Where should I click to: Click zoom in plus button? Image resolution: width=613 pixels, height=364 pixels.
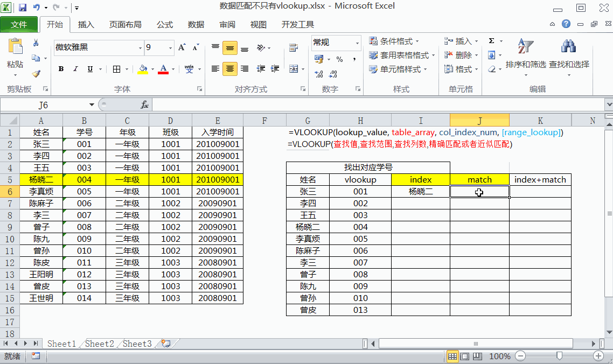[x=598, y=356]
